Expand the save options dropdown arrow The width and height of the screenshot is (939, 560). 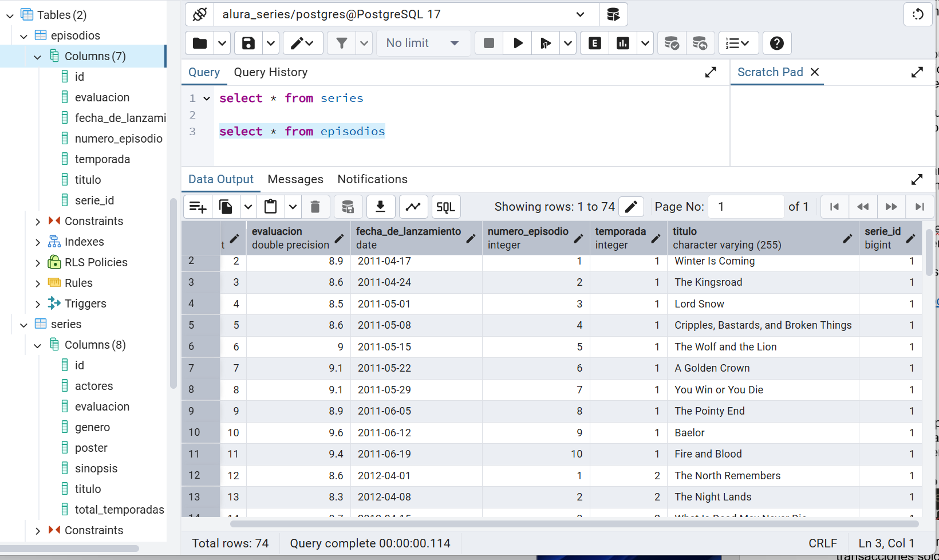[271, 43]
